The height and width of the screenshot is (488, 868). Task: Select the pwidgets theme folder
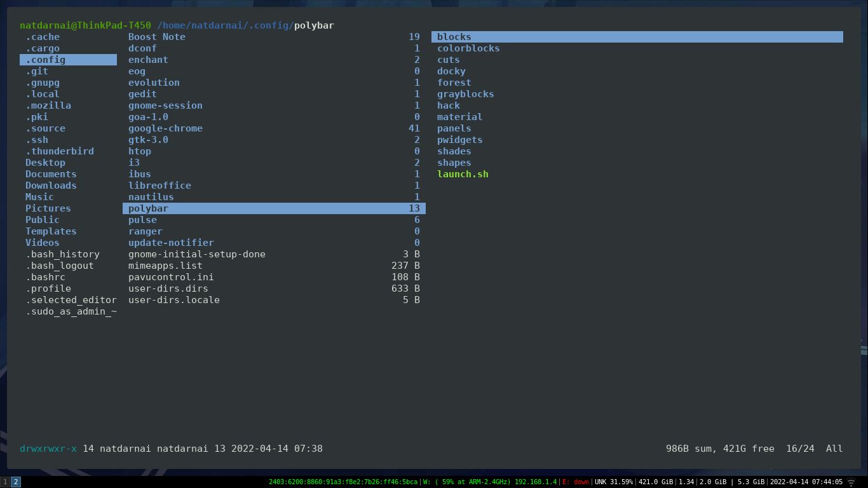click(459, 140)
